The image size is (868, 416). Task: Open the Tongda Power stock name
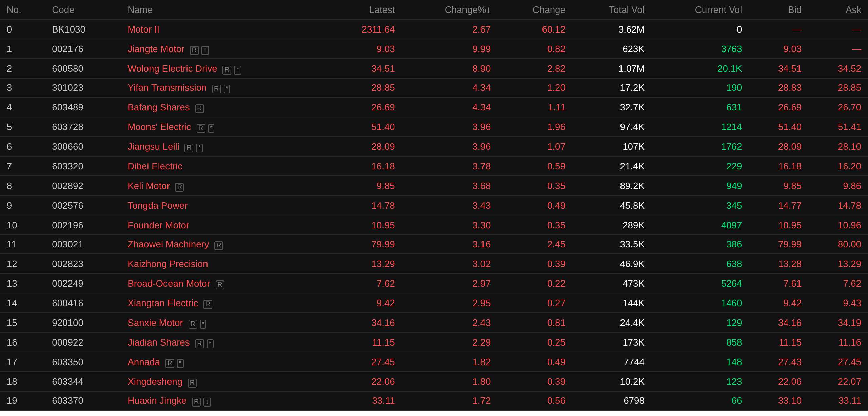158,206
